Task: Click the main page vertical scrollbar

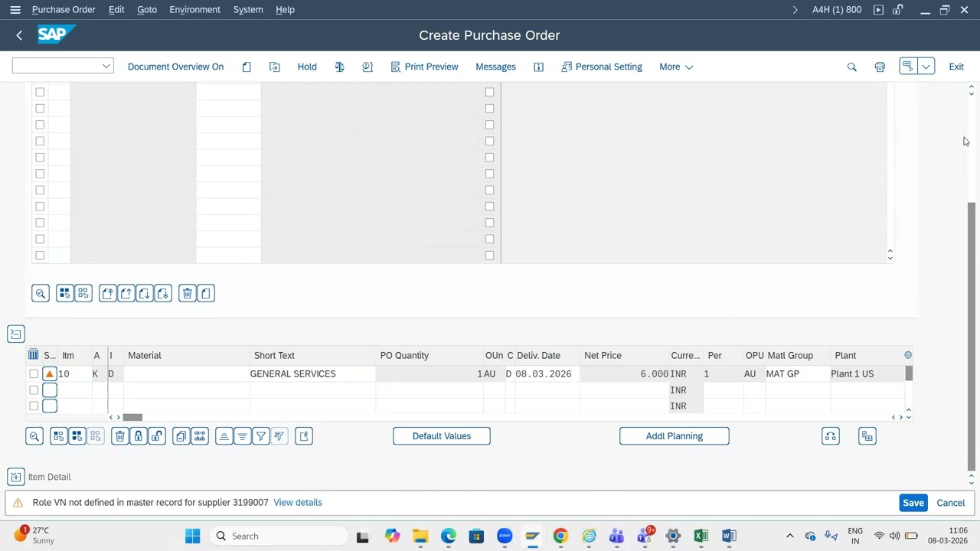Action: pyautogui.click(x=972, y=337)
